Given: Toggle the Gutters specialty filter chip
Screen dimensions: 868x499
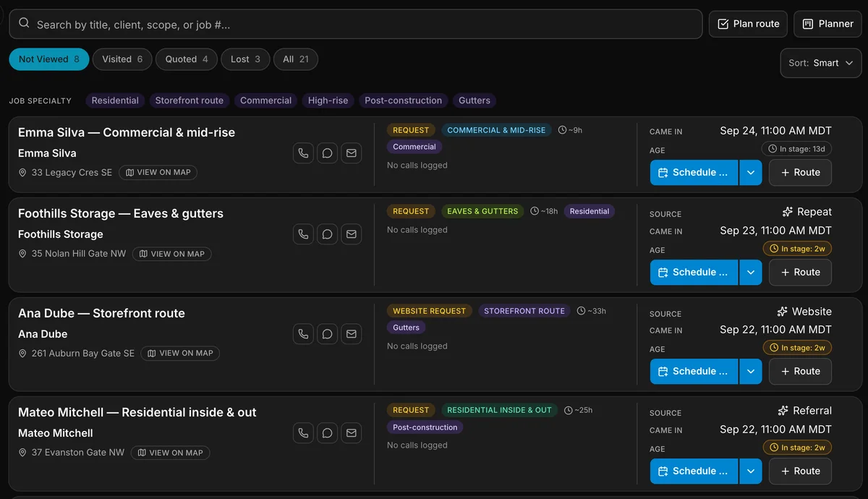Looking at the screenshot, I should point(475,101).
